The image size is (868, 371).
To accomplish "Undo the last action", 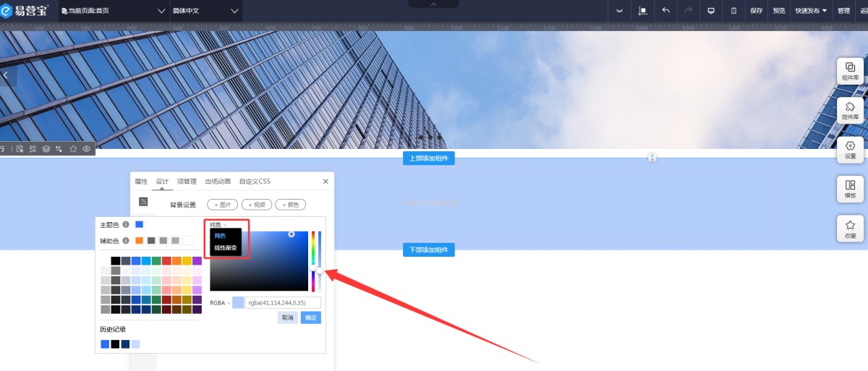I will (x=665, y=11).
